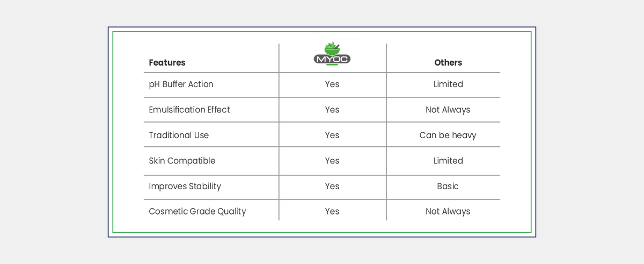Click the MYOC logo in table header
The image size is (644, 264).
pos(332,54)
